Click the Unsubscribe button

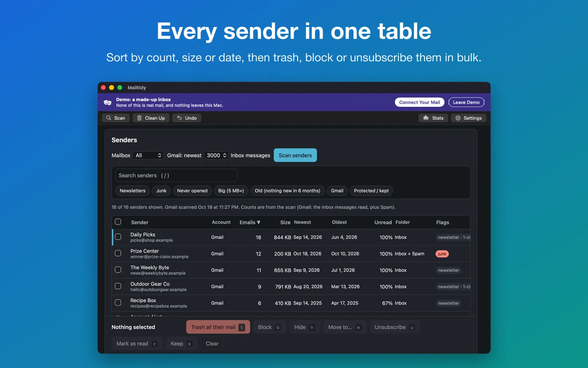[x=395, y=327]
